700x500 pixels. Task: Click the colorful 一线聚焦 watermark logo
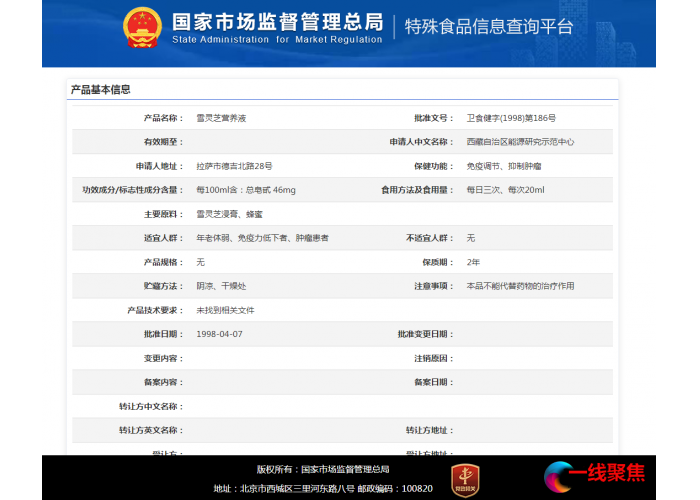point(594,476)
